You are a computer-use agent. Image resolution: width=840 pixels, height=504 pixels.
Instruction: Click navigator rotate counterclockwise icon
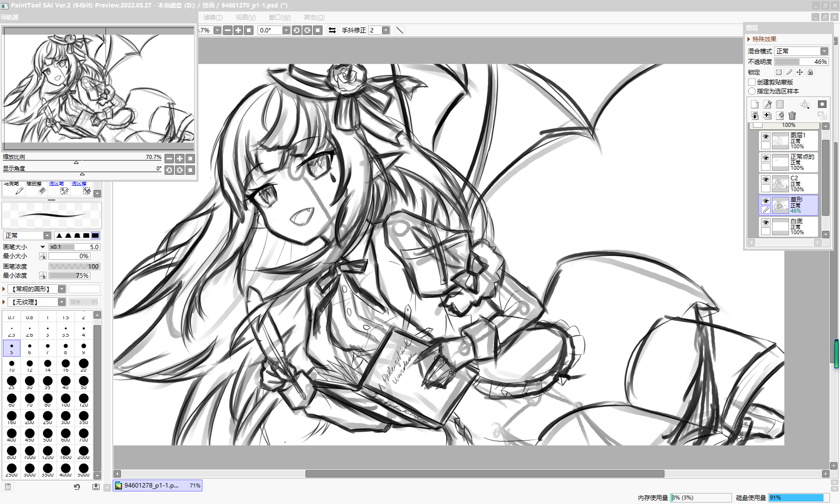pos(169,170)
